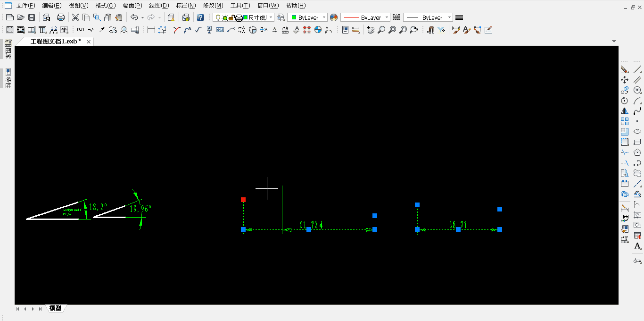644x321 pixels.
Task: Select the red grip point on dimension
Action: click(x=243, y=200)
